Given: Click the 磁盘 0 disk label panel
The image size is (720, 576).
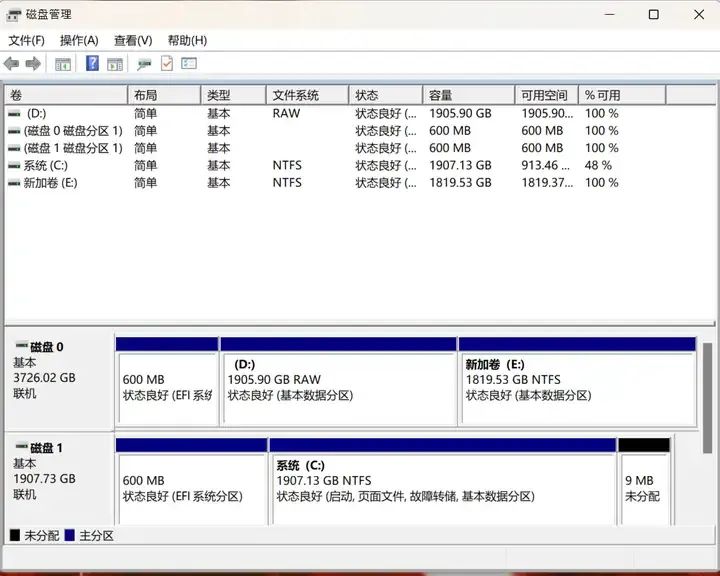Looking at the screenshot, I should click(59, 379).
